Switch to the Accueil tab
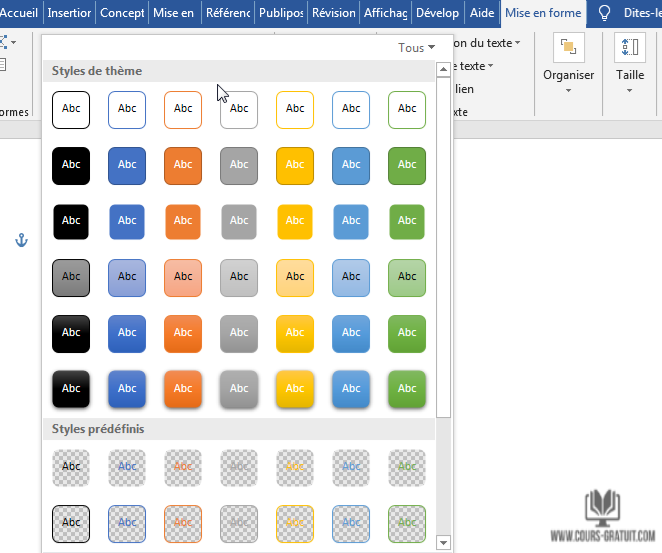 [21, 13]
